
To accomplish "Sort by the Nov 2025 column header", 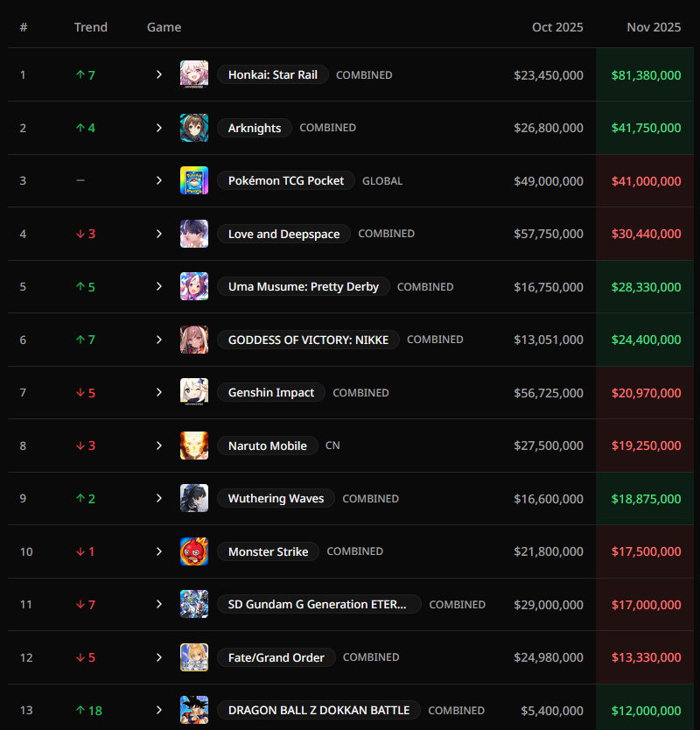I will pyautogui.click(x=654, y=27).
